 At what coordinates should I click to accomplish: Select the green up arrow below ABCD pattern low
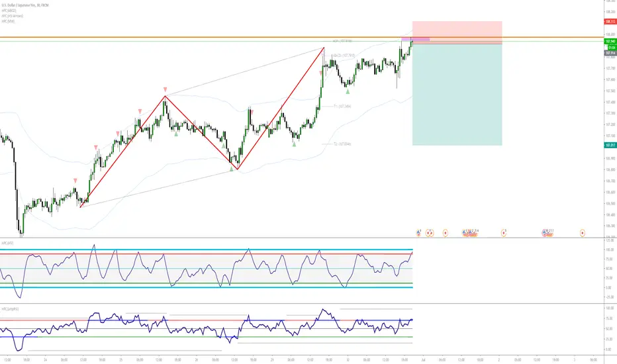[x=232, y=169]
